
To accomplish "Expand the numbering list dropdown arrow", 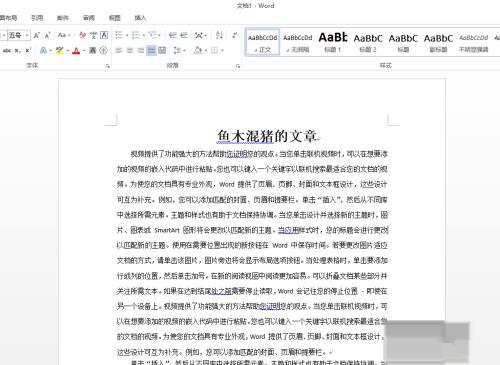I will pos(143,35).
